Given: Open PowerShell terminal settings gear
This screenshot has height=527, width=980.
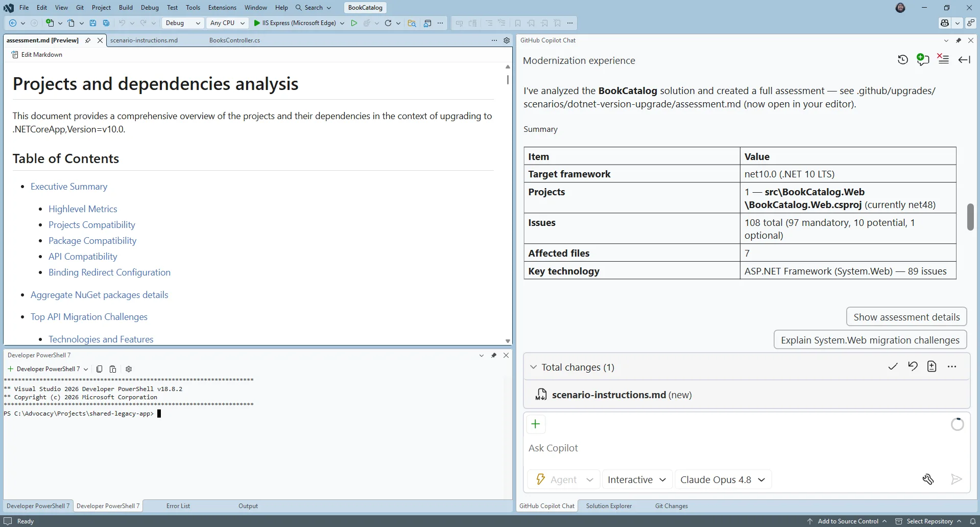Looking at the screenshot, I should click(129, 369).
